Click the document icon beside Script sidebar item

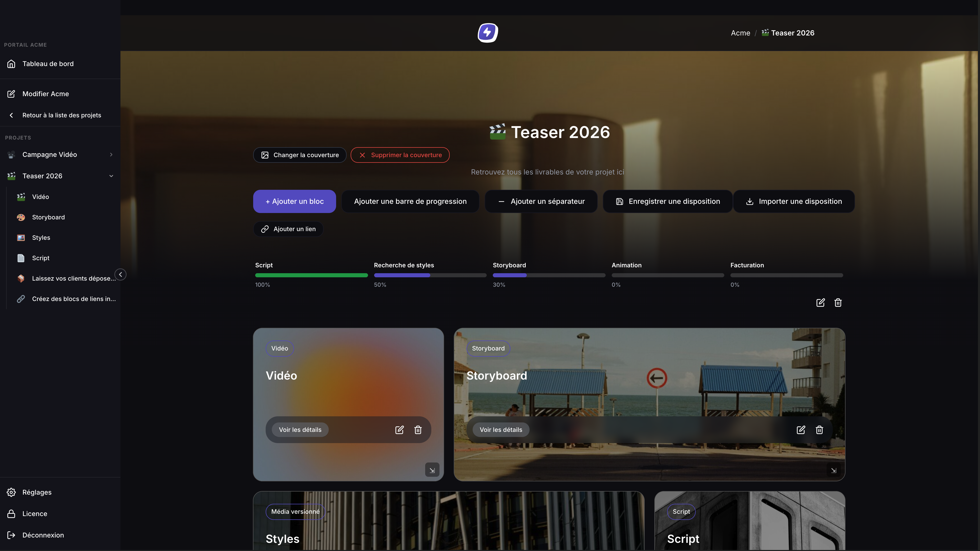click(21, 258)
